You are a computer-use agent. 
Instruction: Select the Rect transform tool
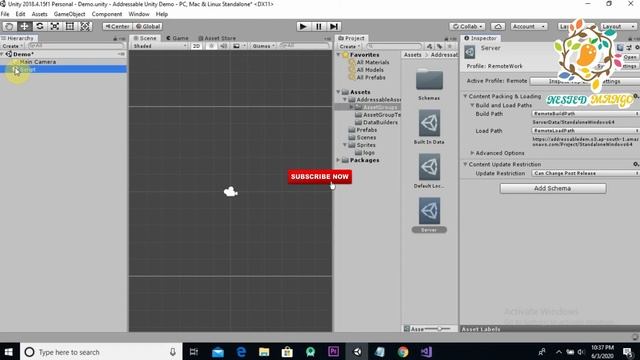coord(70,26)
